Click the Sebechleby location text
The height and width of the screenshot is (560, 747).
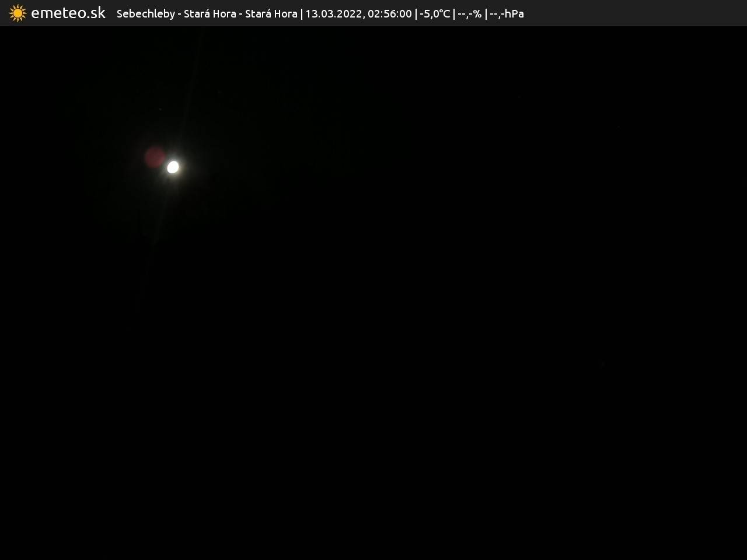point(145,13)
